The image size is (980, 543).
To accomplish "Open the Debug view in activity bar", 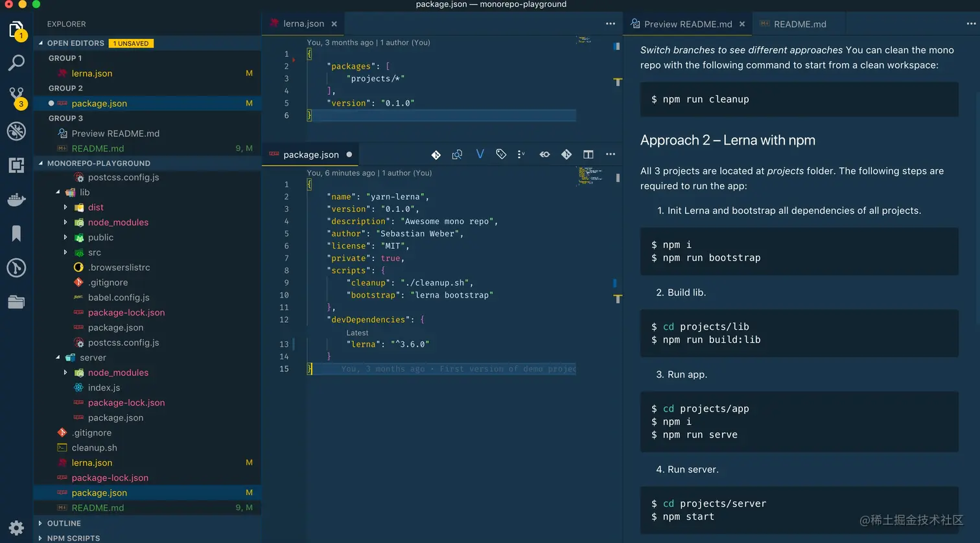I will [16, 132].
